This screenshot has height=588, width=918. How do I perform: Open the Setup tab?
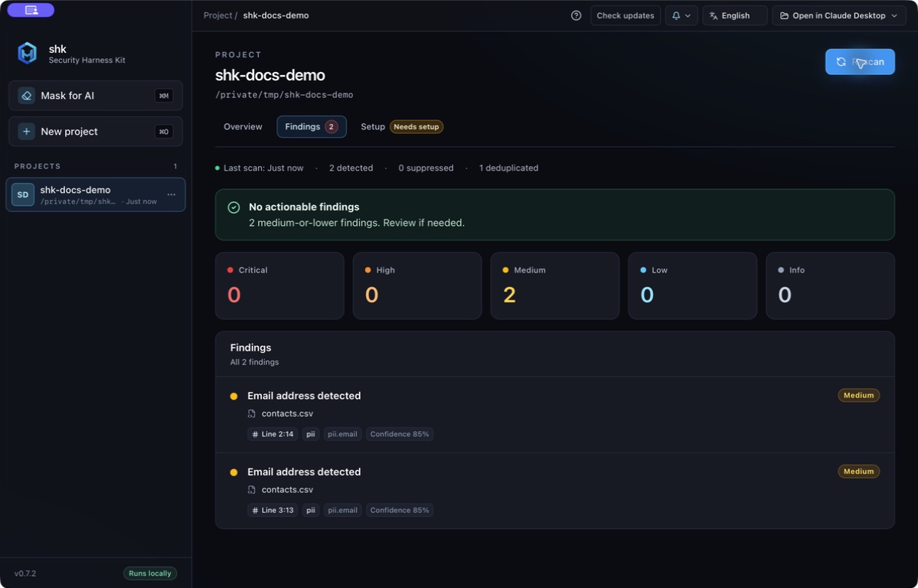[x=402, y=126]
